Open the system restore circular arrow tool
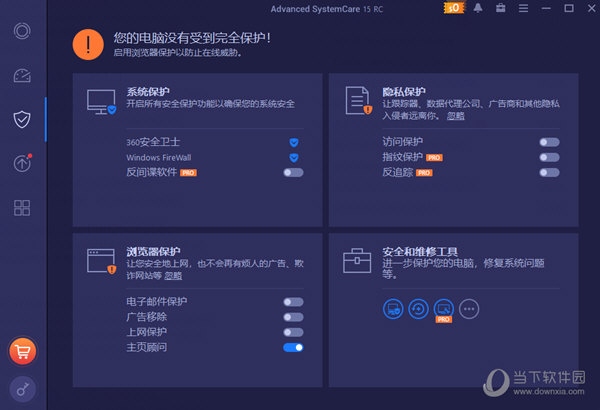Viewport: 600px width, 410px height. (x=418, y=309)
